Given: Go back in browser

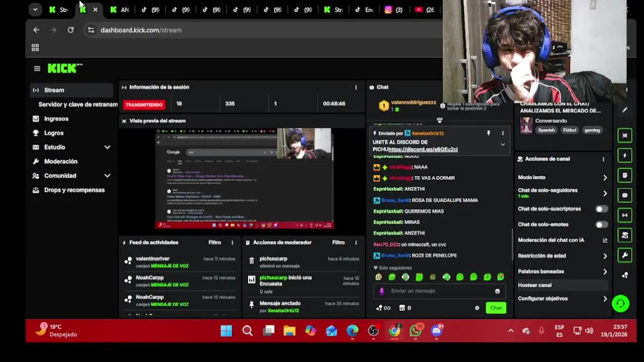Looking at the screenshot, I should click(x=36, y=30).
